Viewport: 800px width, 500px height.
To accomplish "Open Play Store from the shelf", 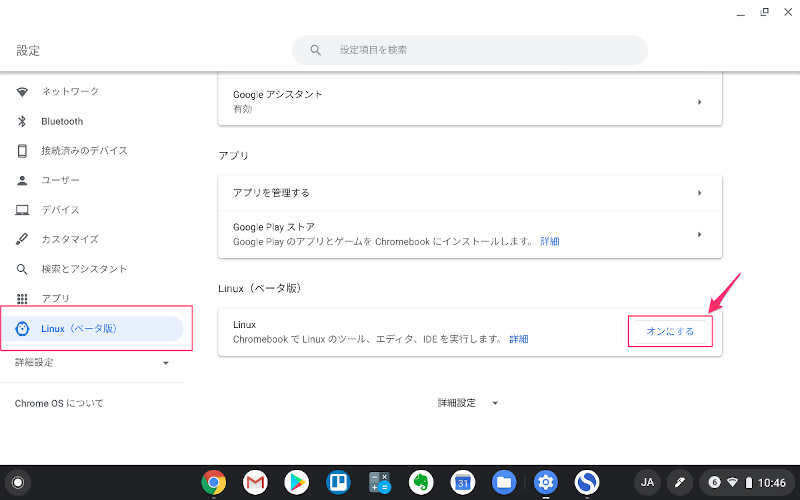I will (296, 482).
